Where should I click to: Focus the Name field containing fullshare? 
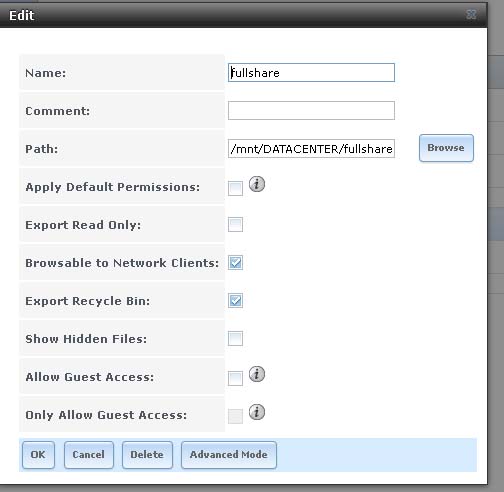[x=311, y=72]
